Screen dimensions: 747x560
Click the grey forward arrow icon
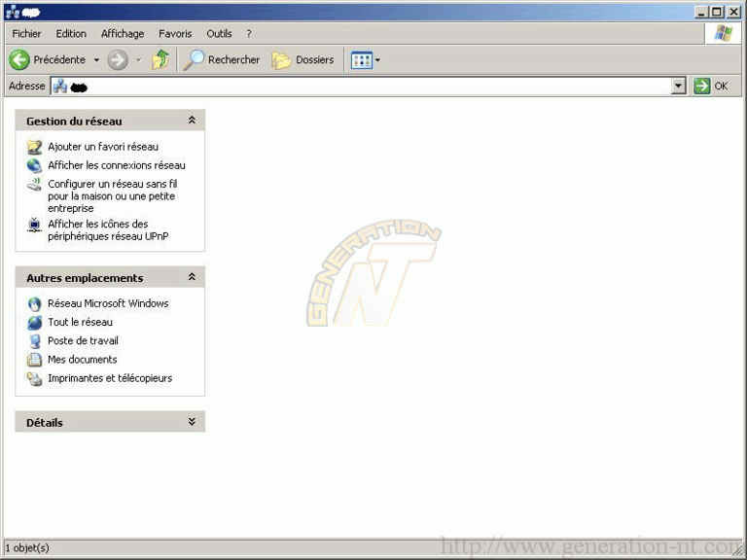117,60
